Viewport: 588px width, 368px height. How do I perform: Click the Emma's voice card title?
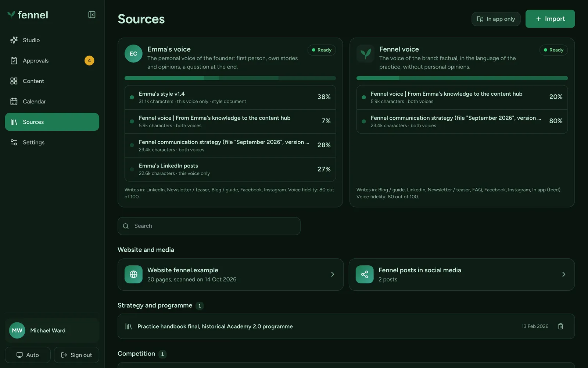click(169, 49)
